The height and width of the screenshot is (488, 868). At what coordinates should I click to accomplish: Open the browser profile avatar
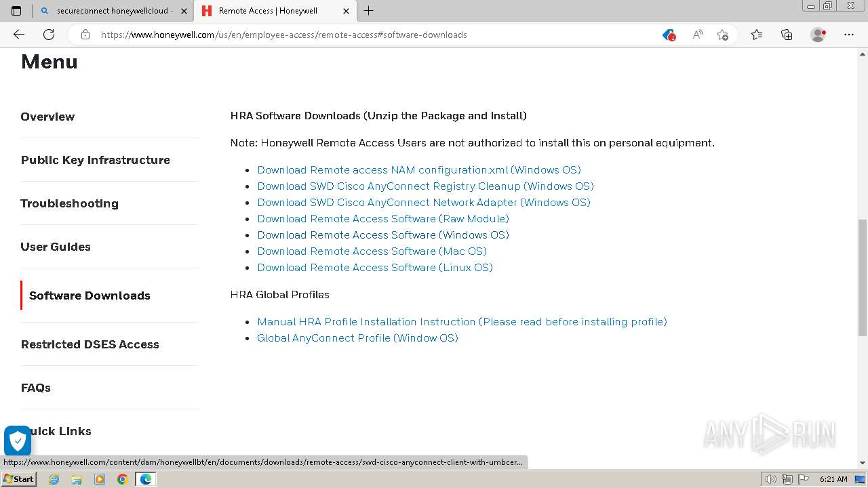pyautogui.click(x=818, y=35)
